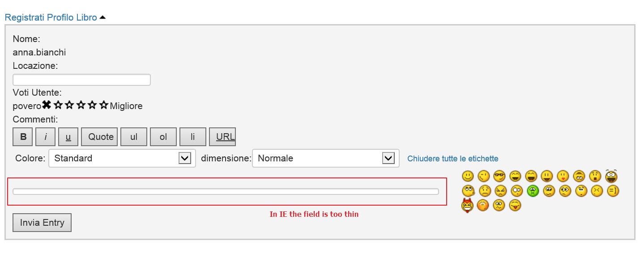The width and height of the screenshot is (644, 253).
Task: Click the Quote formatting button
Action: 99,137
